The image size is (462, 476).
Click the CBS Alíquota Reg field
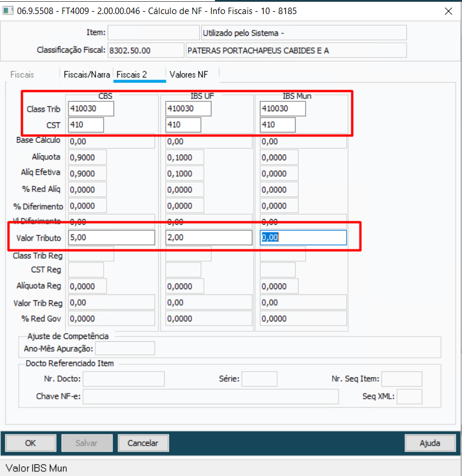pos(87,286)
